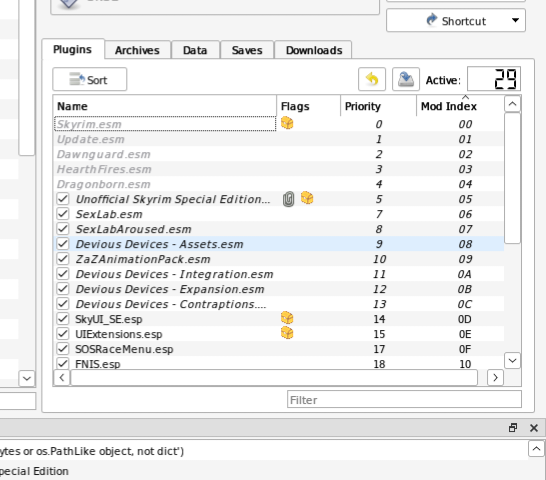Select the ZaZAnimationPack.esm plugin name

143,259
